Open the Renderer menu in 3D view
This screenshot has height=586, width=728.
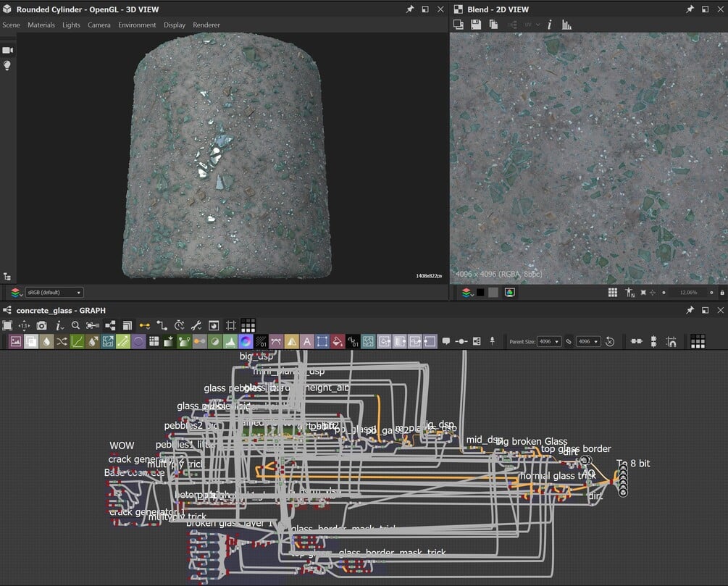[206, 25]
